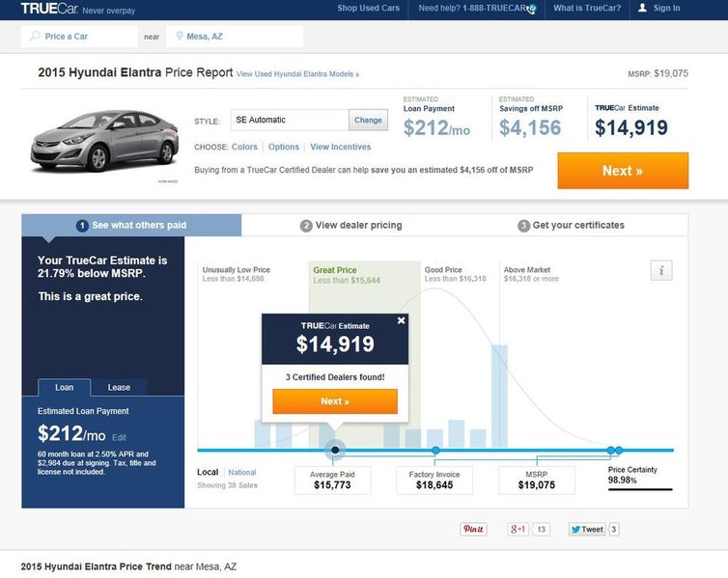Click the $4,156 Savings off MSRP value
Image resolution: width=728 pixels, height=578 pixels.
tap(530, 128)
